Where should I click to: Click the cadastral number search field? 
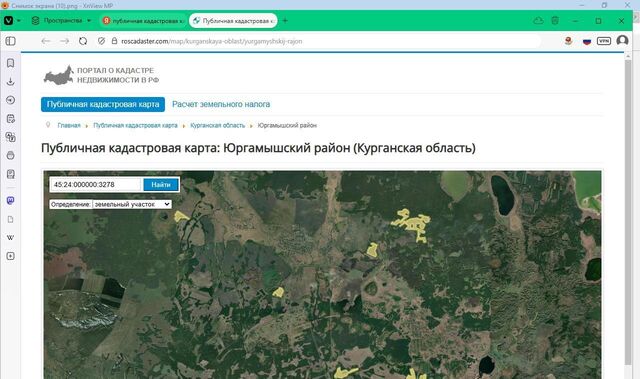[96, 184]
